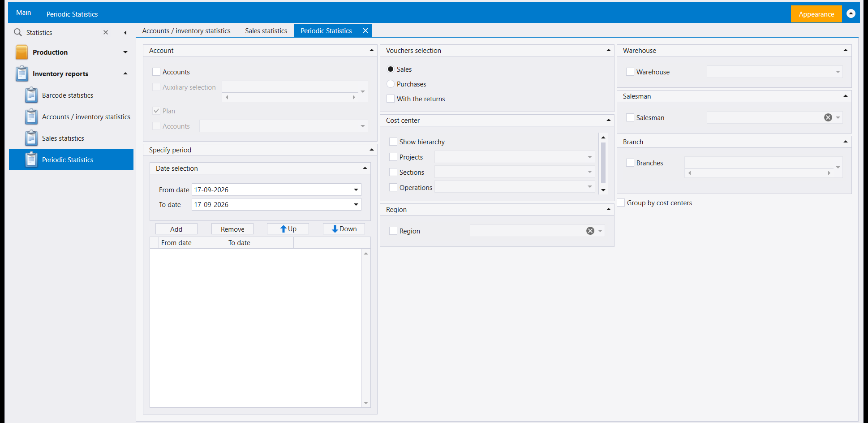Open the Warehouse dropdown list

(838, 72)
